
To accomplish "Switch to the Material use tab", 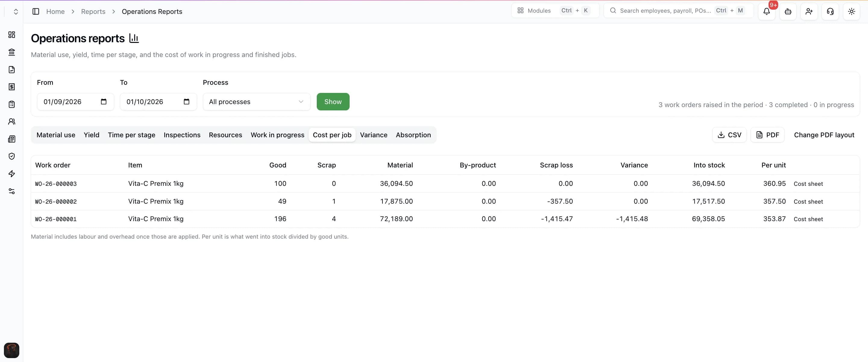I will click(55, 135).
